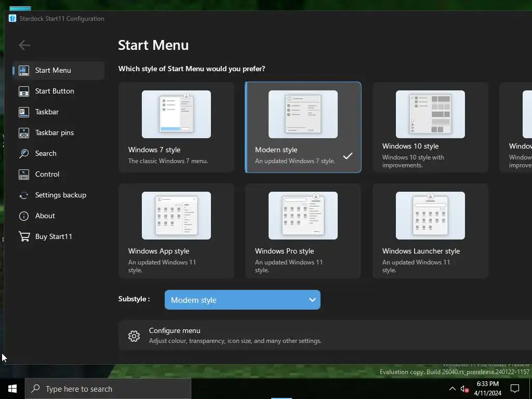This screenshot has height=399, width=532.
Task: Show hidden system tray icons
Action: 453,389
